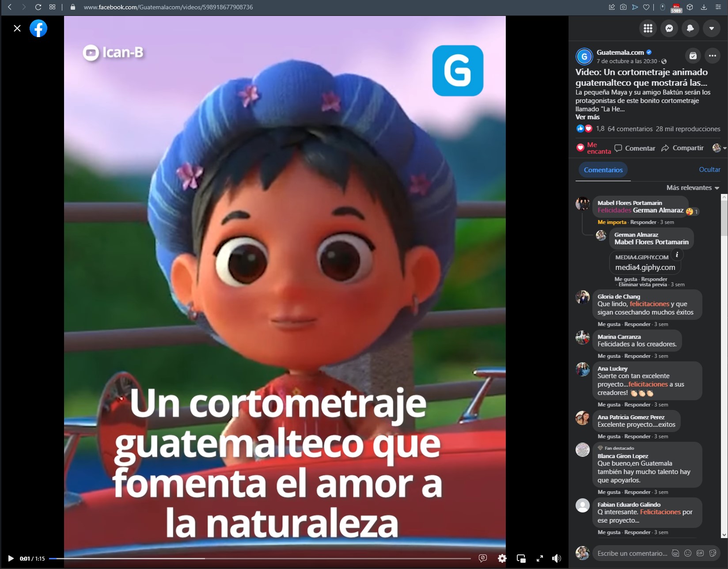Enable picture-in-picture mini player
The width and height of the screenshot is (728, 569).
(x=521, y=558)
